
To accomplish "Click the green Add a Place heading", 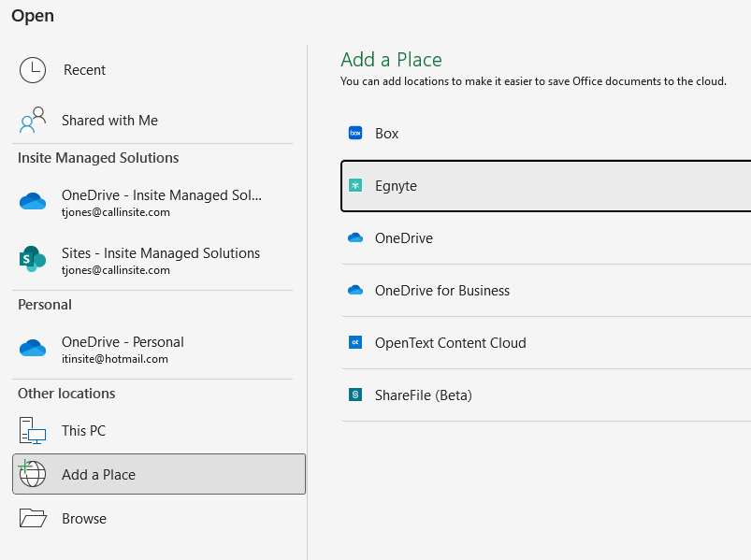I will click(391, 60).
